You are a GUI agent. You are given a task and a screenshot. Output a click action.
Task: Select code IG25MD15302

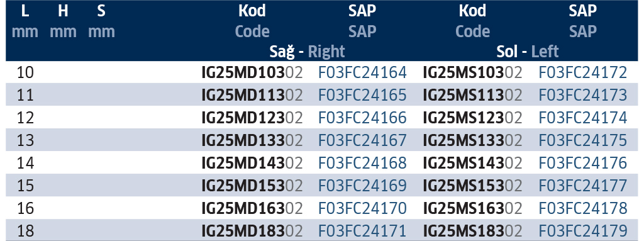coord(252,186)
